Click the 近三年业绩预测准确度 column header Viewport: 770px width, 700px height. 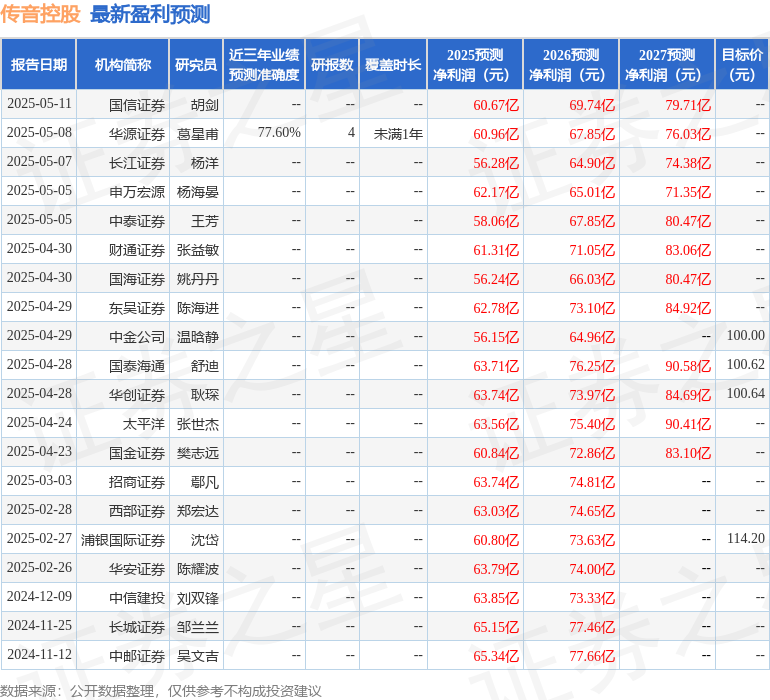264,64
